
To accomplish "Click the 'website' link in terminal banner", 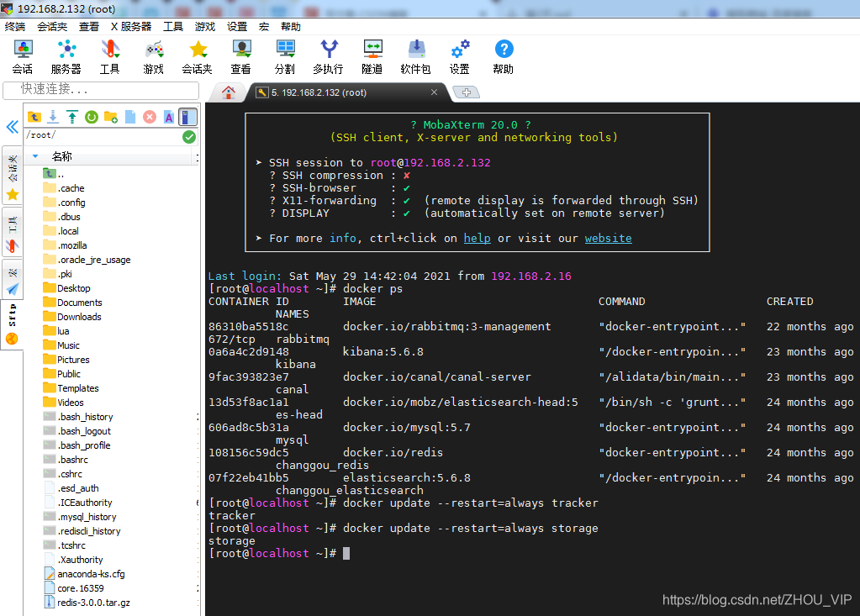I will point(608,239).
